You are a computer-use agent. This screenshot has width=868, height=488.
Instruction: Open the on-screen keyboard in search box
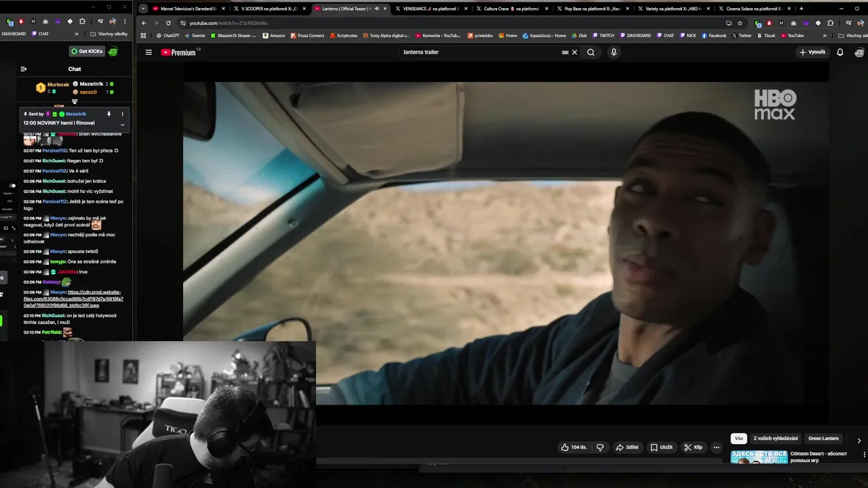click(565, 52)
